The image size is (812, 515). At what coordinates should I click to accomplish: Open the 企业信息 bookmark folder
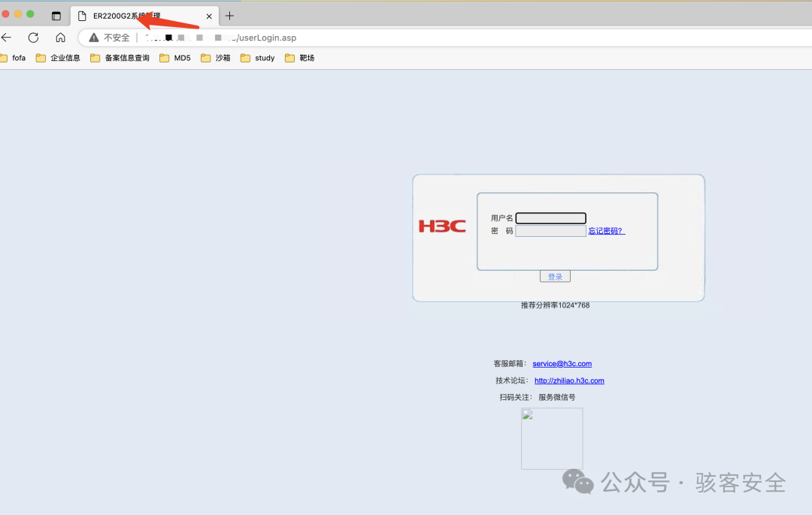tap(58, 58)
